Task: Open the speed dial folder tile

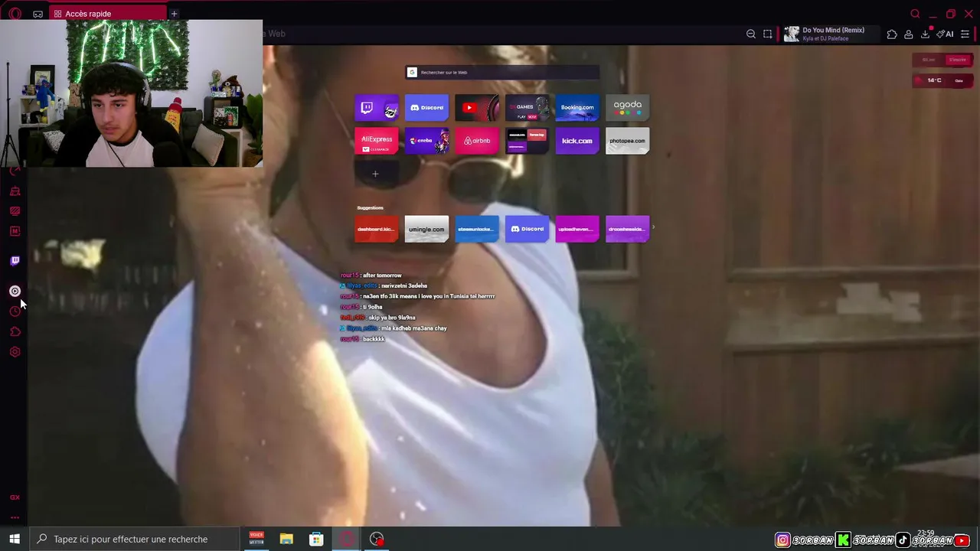Action: 527,141
